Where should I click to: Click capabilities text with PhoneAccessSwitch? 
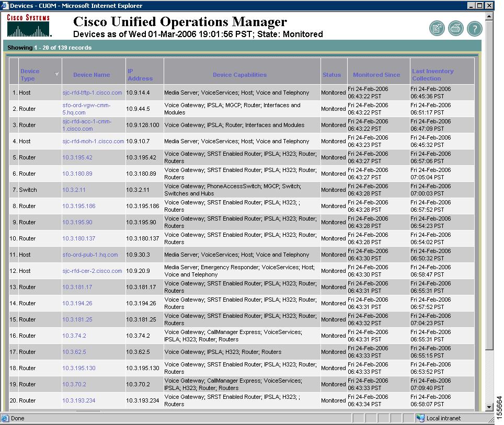[x=232, y=190]
